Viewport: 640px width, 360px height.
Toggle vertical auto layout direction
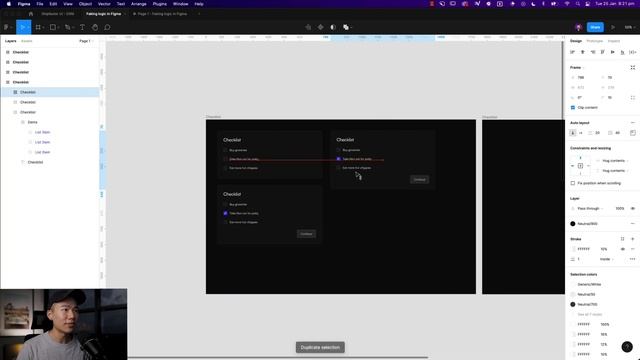pos(573,133)
